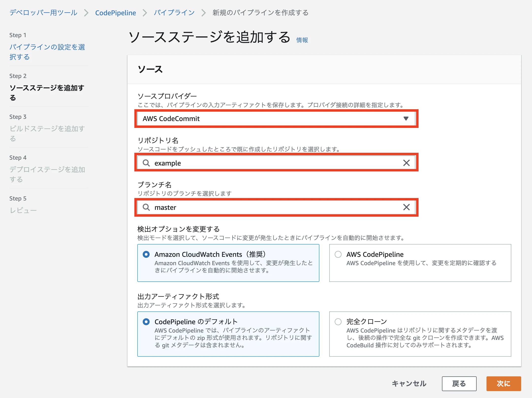The width and height of the screenshot is (532, 398).
Task: Select Amazon CloudWatch Events（推奨）radio option
Action: [146, 254]
